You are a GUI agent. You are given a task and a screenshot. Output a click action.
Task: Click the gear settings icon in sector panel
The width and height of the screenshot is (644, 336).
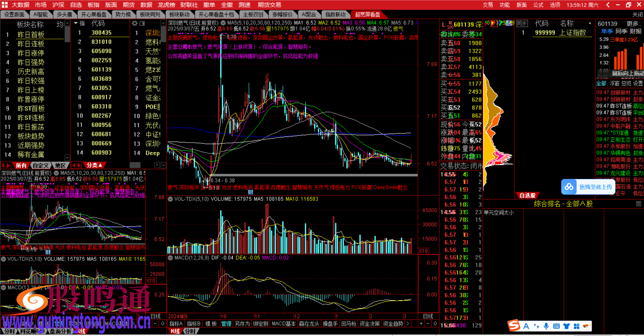point(135,23)
